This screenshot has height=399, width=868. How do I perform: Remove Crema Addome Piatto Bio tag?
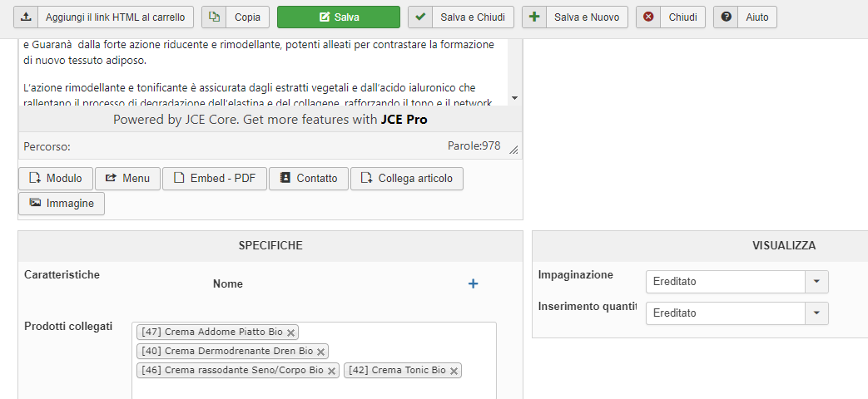pos(290,332)
